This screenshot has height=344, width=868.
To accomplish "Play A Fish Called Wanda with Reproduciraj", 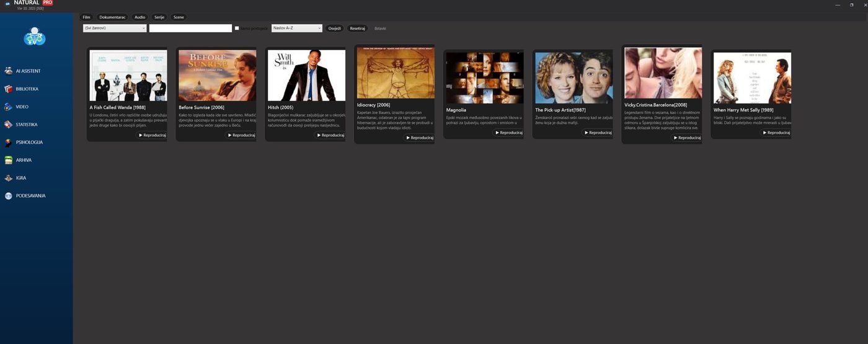I will [x=151, y=135].
